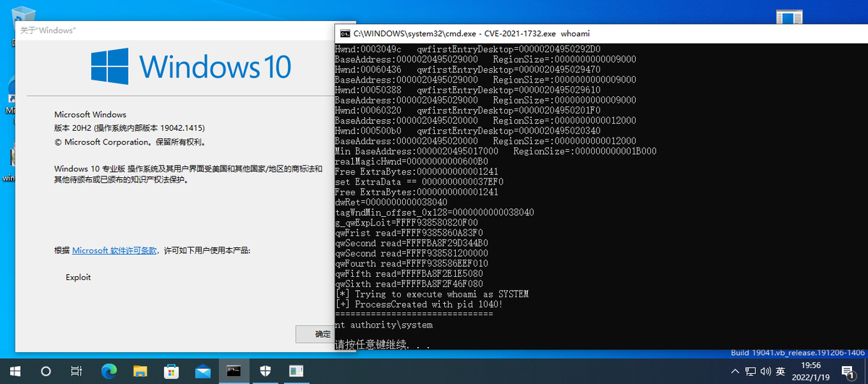Click the cmd.exe window title icon
This screenshot has height=384, width=868.
coord(346,33)
